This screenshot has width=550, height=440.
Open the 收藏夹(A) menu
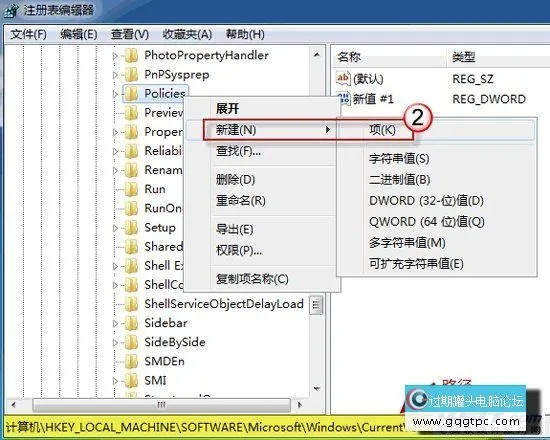[x=187, y=34]
